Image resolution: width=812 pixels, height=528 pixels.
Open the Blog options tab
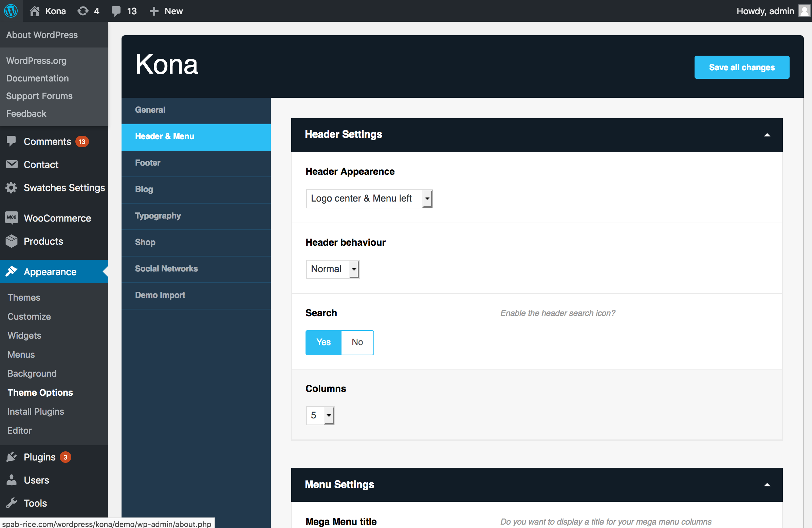(196, 189)
